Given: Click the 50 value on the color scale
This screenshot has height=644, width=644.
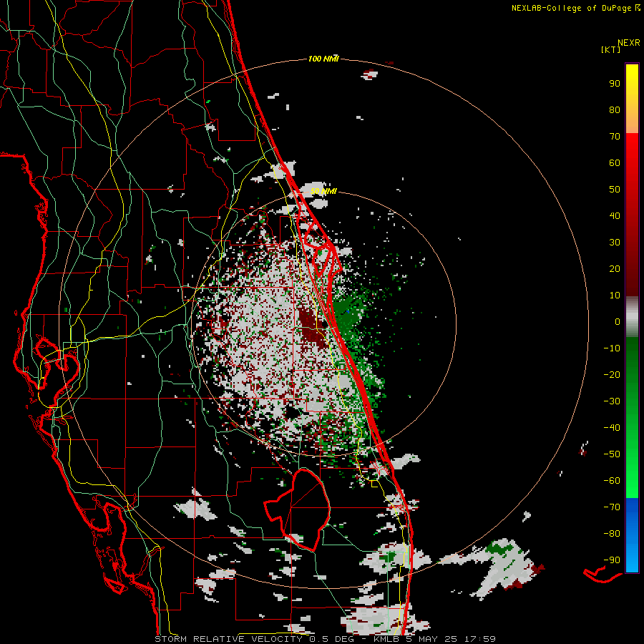Looking at the screenshot, I should (x=615, y=190).
